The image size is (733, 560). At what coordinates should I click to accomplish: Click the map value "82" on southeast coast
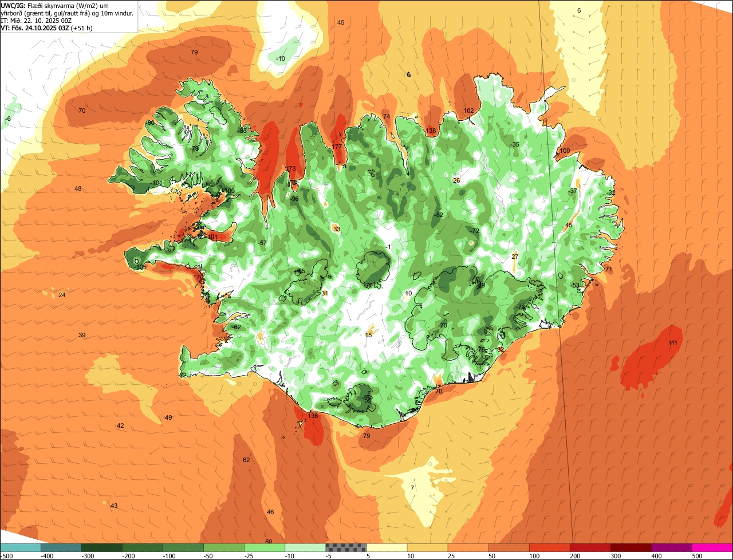click(x=501, y=349)
